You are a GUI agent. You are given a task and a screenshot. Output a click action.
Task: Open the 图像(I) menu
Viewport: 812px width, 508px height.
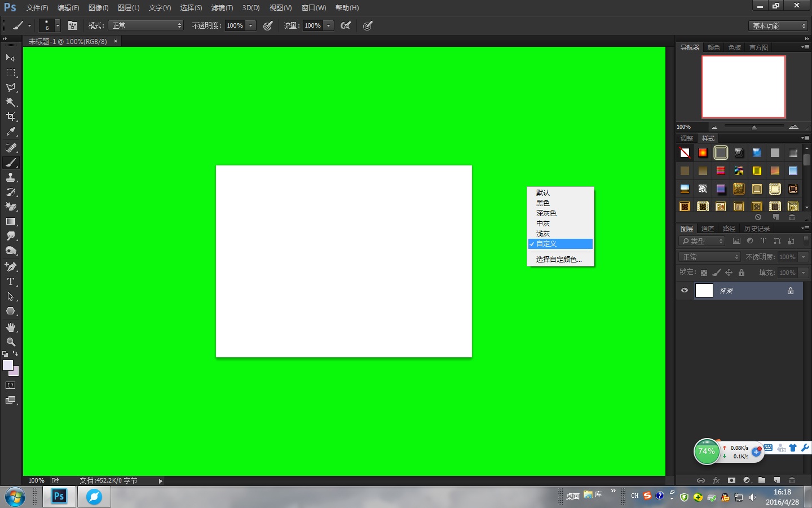[x=98, y=8]
